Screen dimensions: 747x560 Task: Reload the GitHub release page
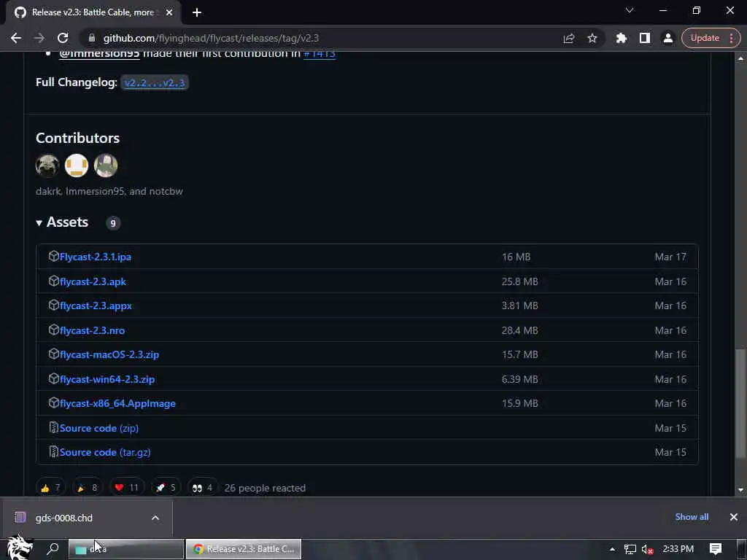[63, 38]
